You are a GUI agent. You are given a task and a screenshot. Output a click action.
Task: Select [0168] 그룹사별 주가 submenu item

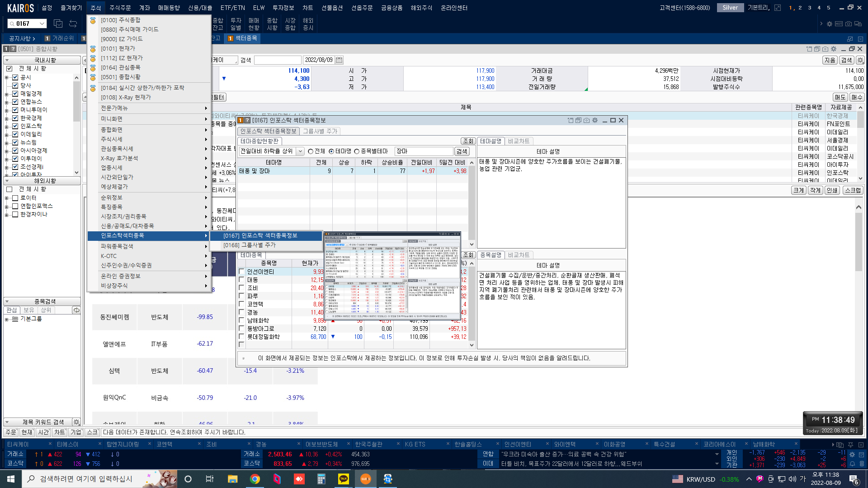(x=249, y=245)
